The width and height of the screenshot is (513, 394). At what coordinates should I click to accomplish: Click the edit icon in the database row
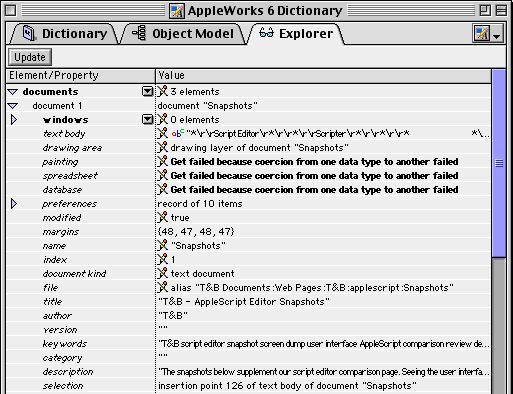163,189
